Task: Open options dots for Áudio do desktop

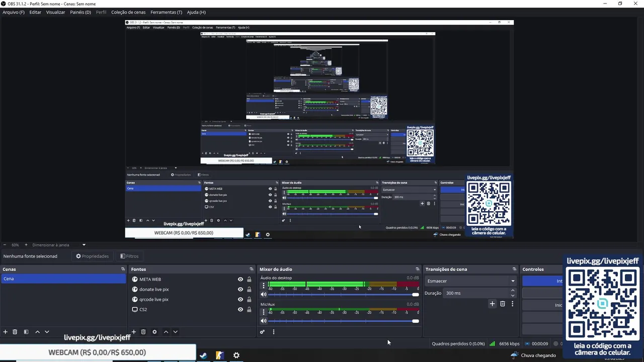Action: pyautogui.click(x=263, y=286)
